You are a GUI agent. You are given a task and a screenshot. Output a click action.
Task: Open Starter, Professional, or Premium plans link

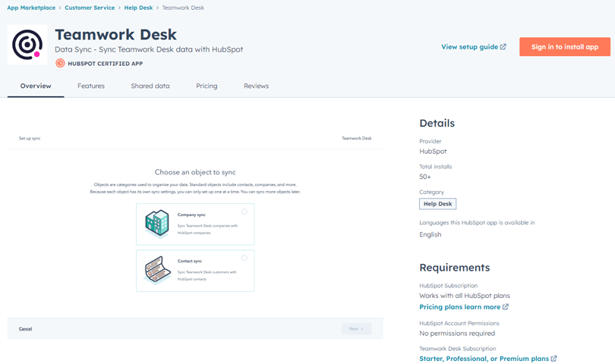click(x=488, y=359)
